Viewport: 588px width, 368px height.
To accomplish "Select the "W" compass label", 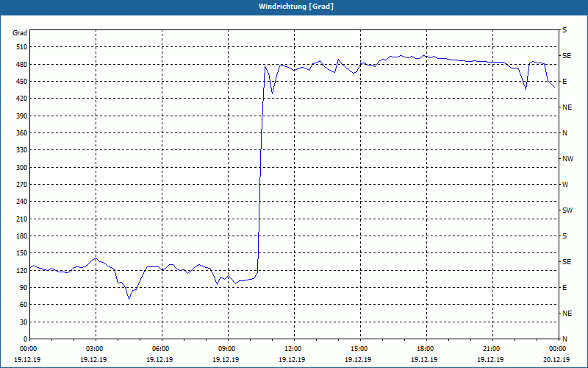I will coord(565,185).
